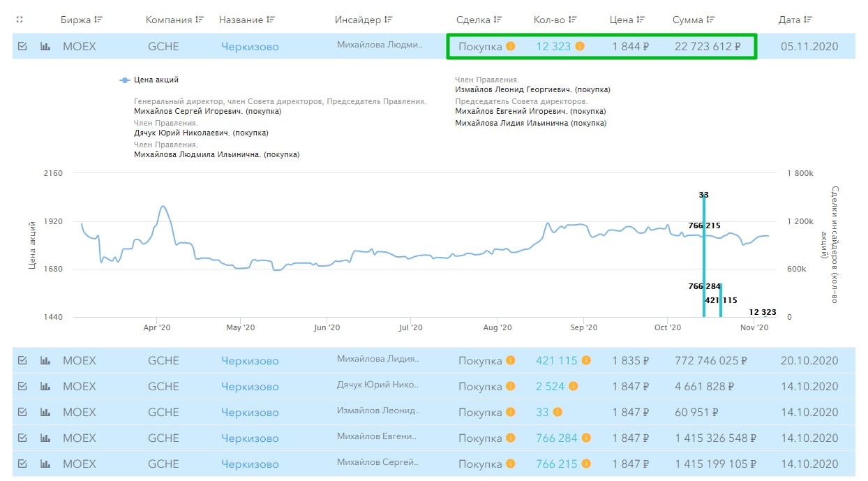Click the Покупка info icon in the top row
This screenshot has width=868, height=481.
[511, 47]
